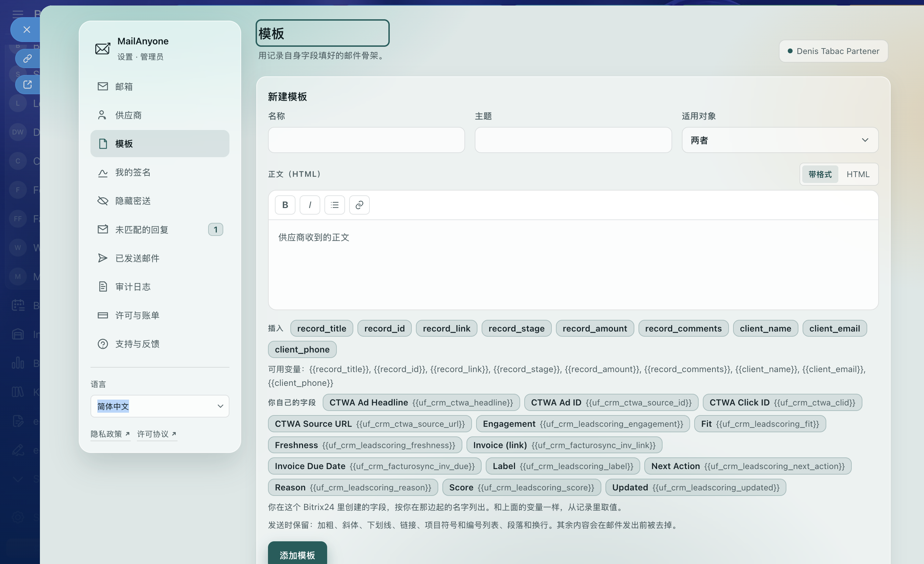Click the 我的签名 signature icon
Image resolution: width=924 pixels, height=564 pixels.
[x=103, y=173]
